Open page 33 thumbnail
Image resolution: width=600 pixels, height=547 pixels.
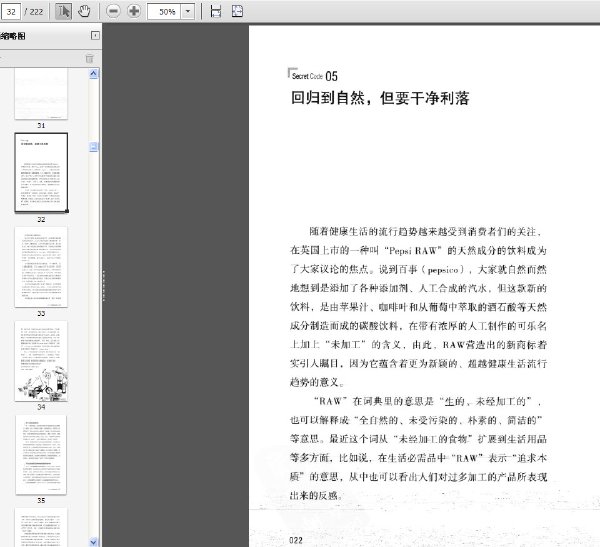[x=41, y=267]
